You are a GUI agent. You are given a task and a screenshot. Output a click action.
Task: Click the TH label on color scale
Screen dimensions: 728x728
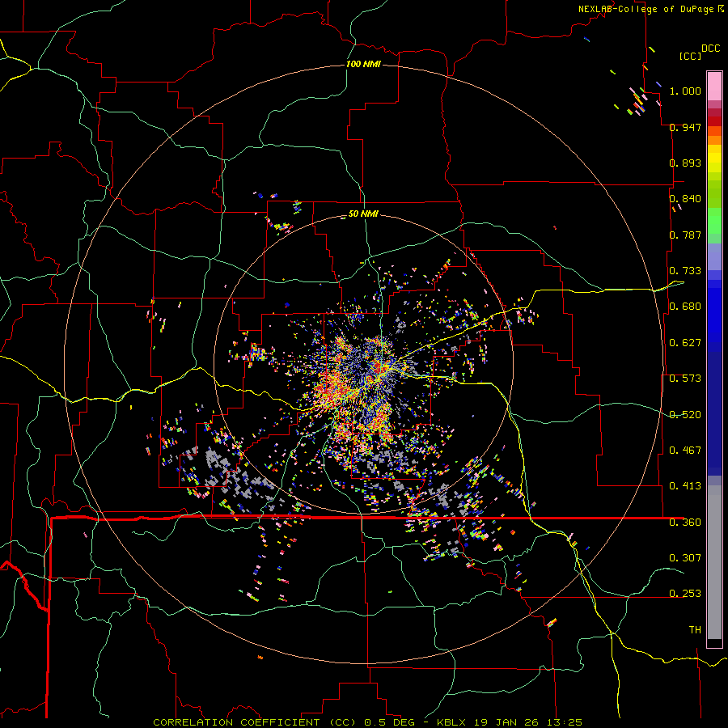point(695,630)
